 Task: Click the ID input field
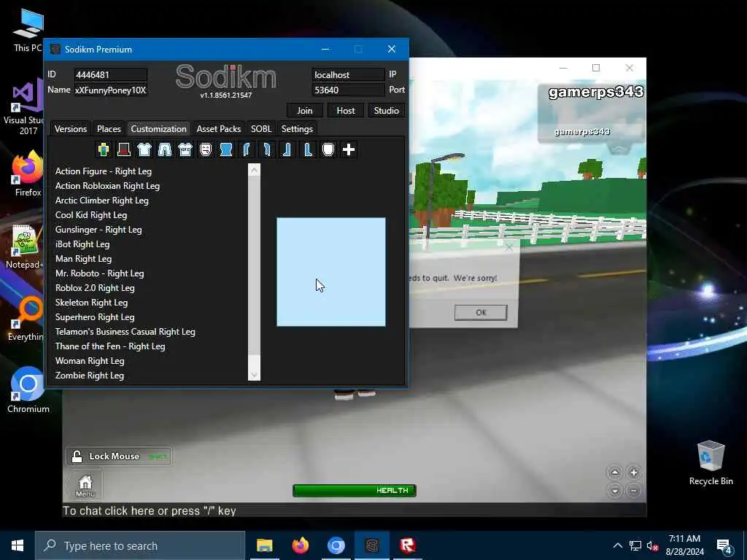(x=111, y=75)
